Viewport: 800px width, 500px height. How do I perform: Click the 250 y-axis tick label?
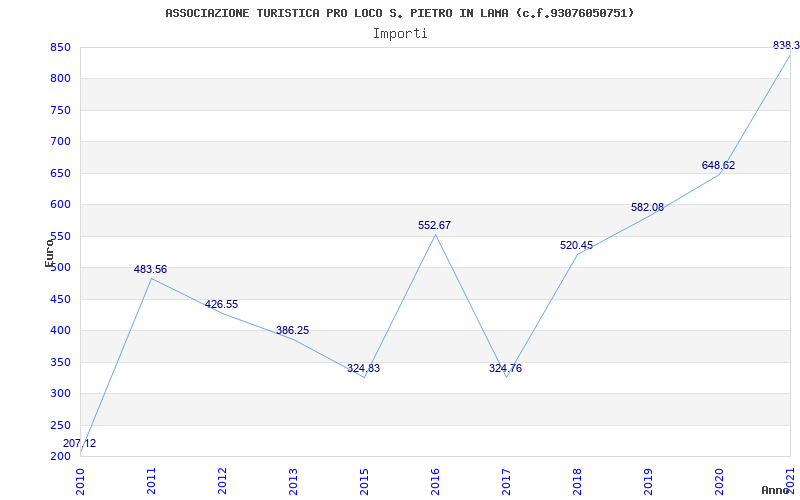click(60, 425)
